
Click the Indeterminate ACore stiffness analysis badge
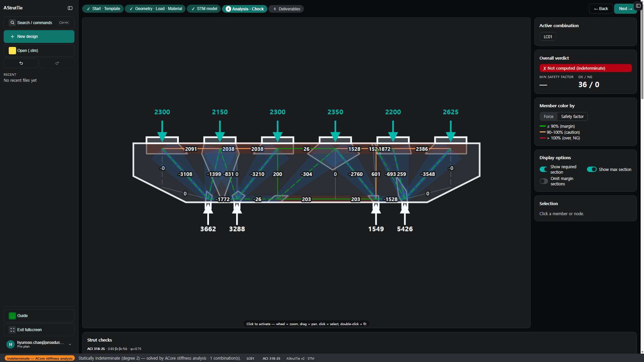pyautogui.click(x=40, y=358)
